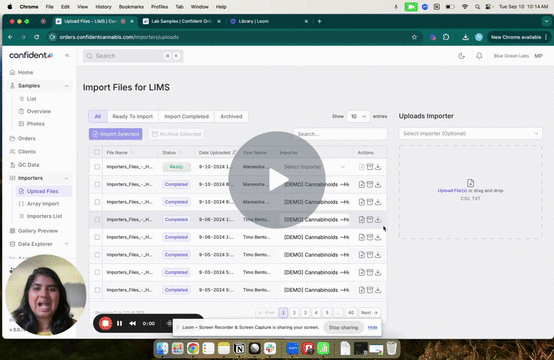This screenshot has width=554, height=360.
Task: Check the first 9-05-2024 row checkbox
Action: pos(97,255)
